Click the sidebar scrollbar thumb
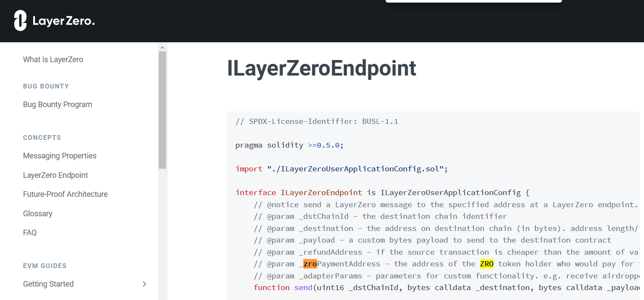This screenshot has height=300, width=644. click(162, 108)
